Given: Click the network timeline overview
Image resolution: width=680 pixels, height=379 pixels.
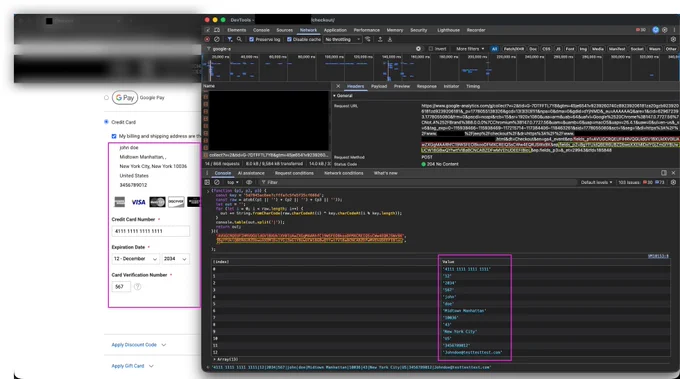Looking at the screenshot, I should coord(441,67).
